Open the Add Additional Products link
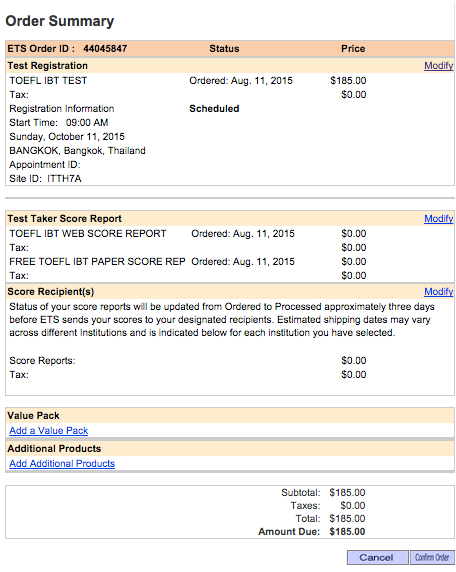This screenshot has height=572, width=456. [62, 463]
